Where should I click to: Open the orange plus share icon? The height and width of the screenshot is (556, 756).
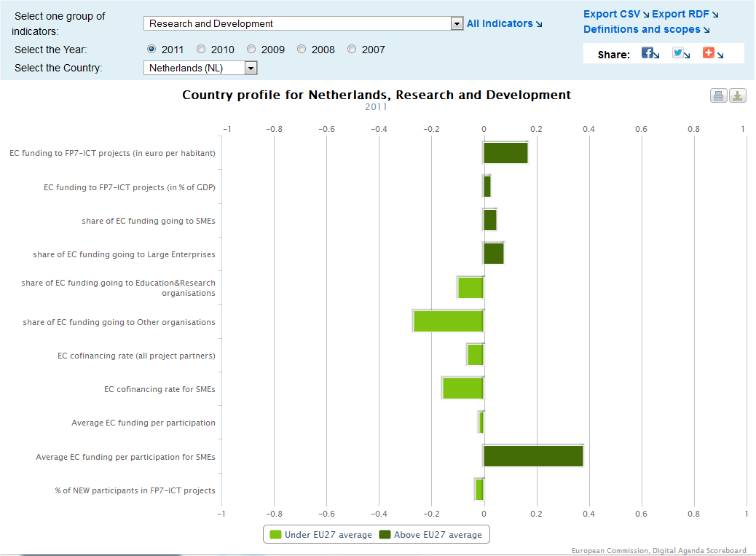point(709,52)
